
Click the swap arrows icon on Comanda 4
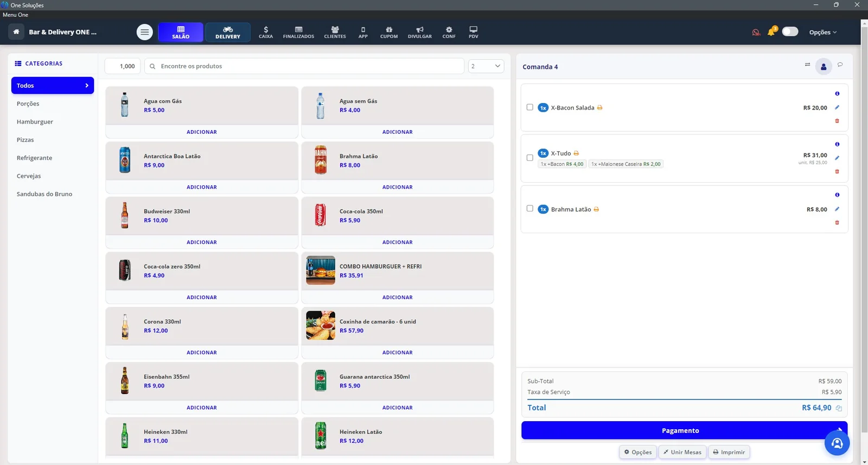point(807,64)
